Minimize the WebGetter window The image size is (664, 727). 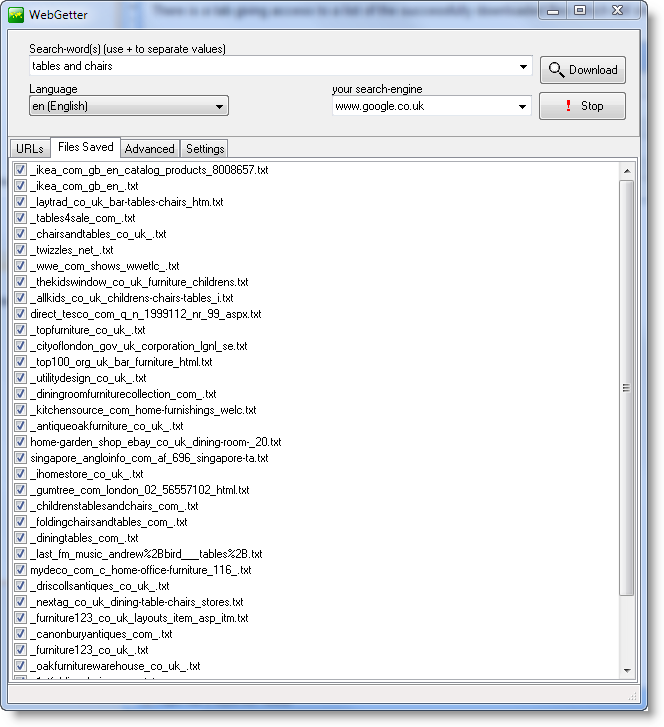click(553, 10)
